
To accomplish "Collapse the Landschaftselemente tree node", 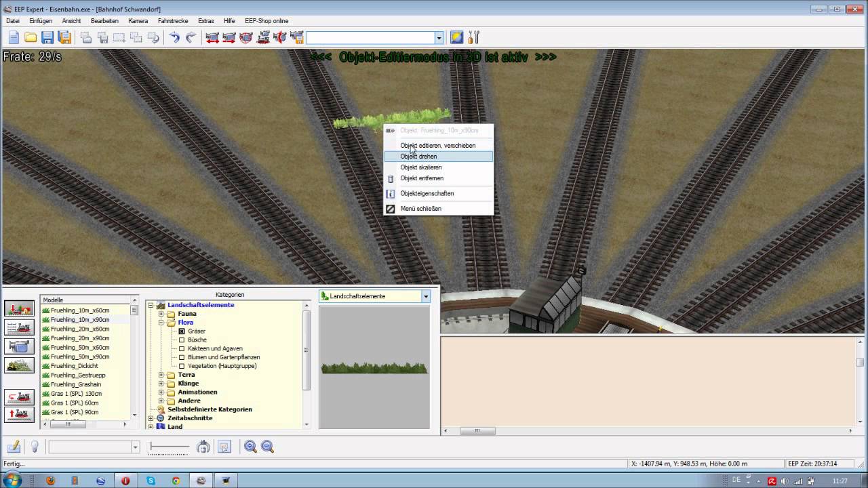I will point(151,305).
